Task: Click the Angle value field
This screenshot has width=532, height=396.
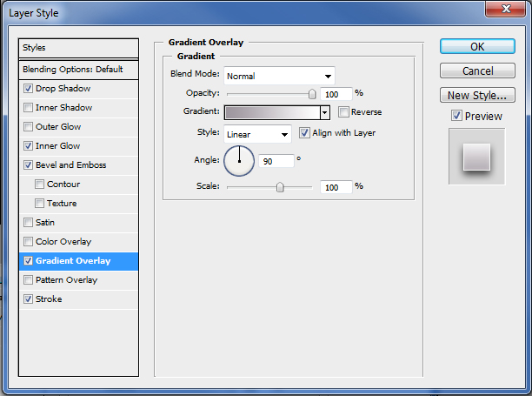Action: [276, 161]
